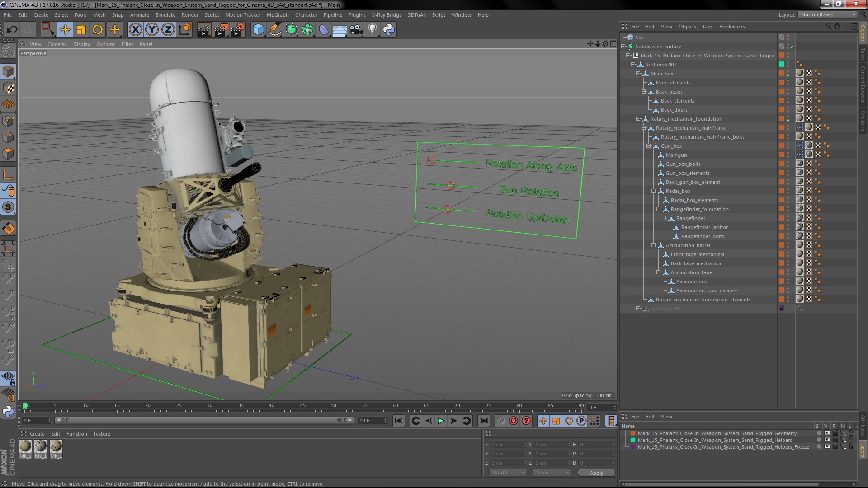
Task: Select the Rotate tool icon
Action: (x=98, y=30)
